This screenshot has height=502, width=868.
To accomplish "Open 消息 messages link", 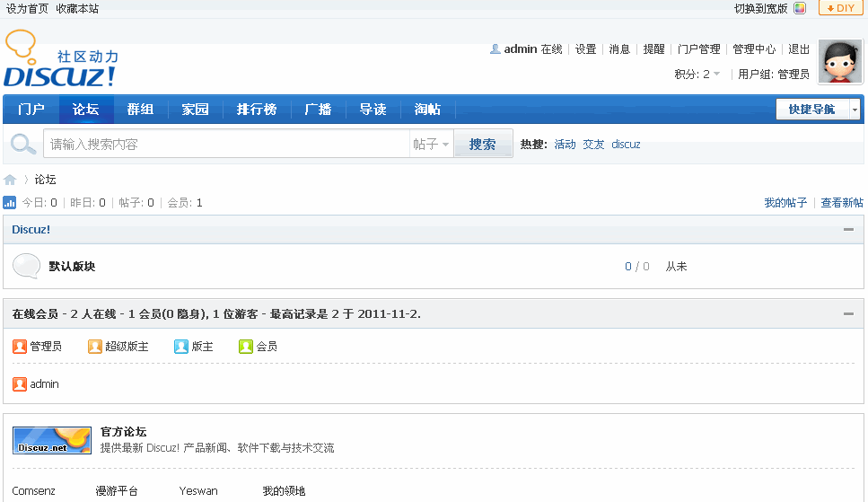I will pyautogui.click(x=619, y=49).
